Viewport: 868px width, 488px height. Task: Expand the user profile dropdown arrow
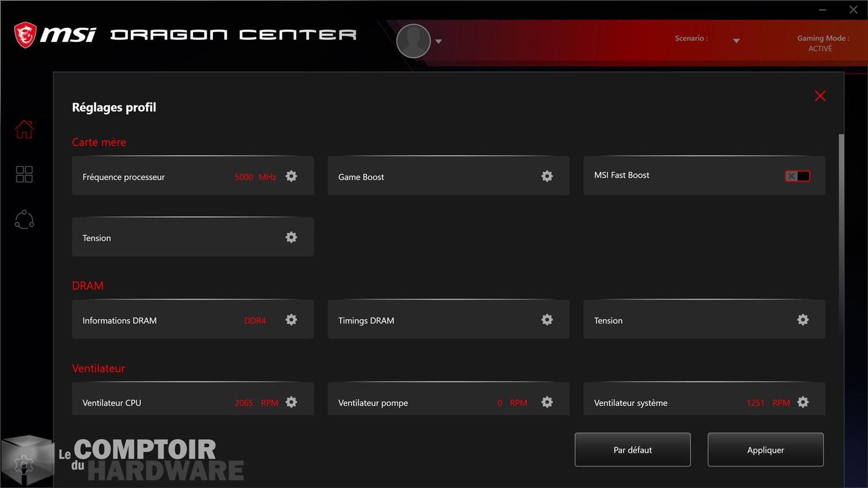pos(439,41)
